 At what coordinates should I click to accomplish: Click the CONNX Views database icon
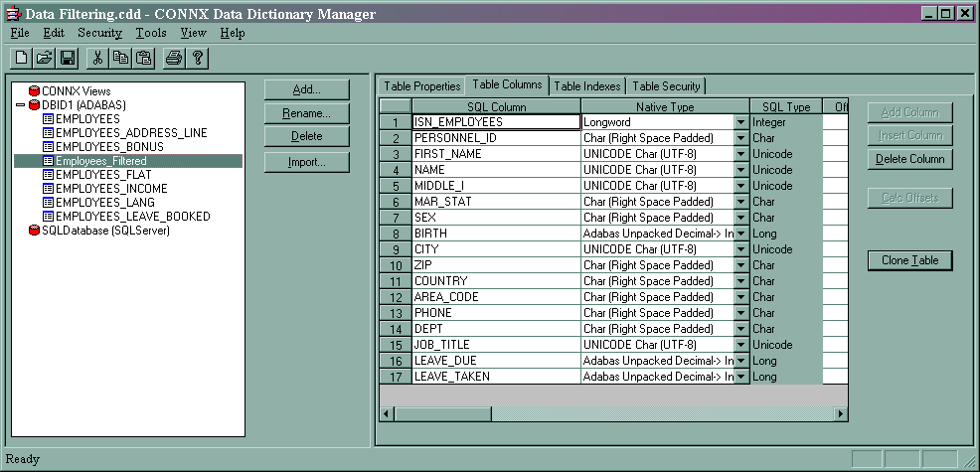pyautogui.click(x=35, y=91)
